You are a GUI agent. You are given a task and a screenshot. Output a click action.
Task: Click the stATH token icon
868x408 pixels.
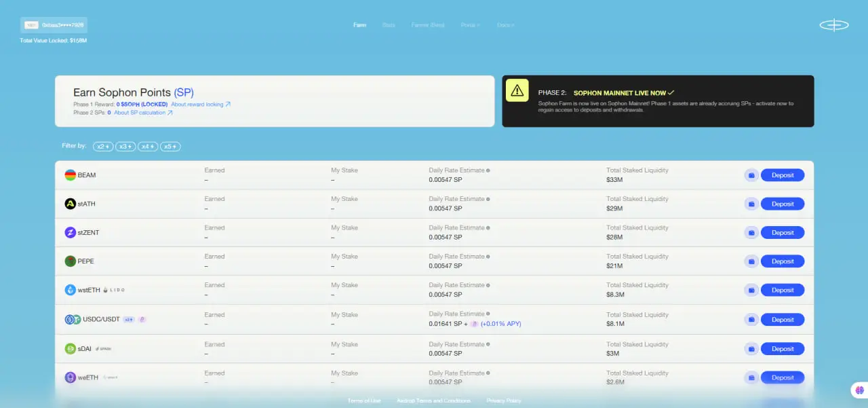click(x=70, y=204)
